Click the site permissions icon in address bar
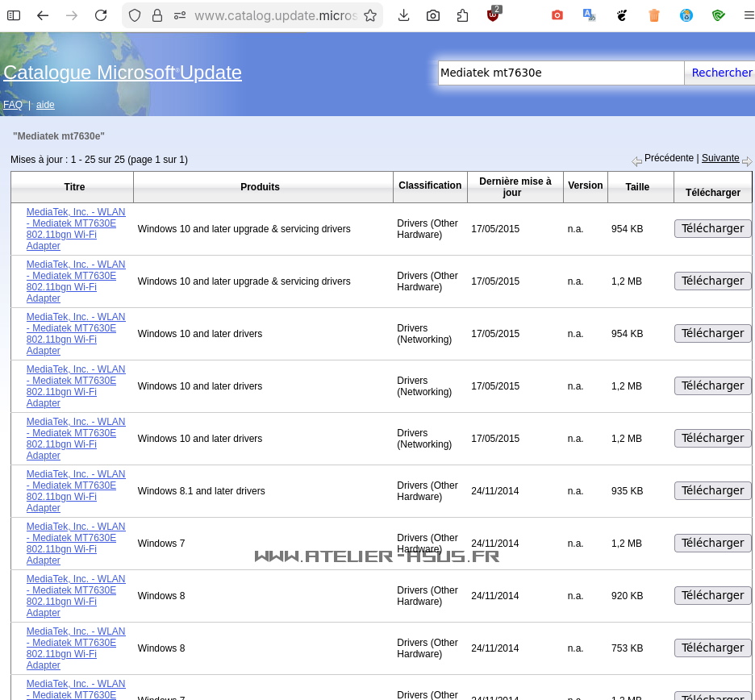The height and width of the screenshot is (700, 755). [x=179, y=15]
